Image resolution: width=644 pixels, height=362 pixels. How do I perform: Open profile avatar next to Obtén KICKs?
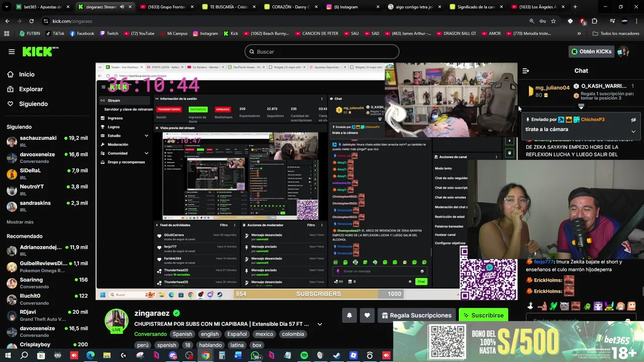(x=623, y=51)
